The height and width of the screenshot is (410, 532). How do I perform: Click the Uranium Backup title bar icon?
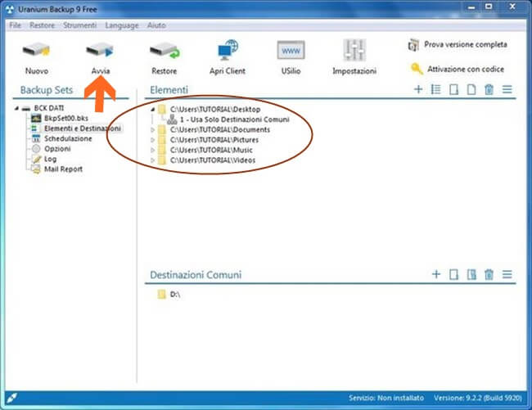(10, 10)
